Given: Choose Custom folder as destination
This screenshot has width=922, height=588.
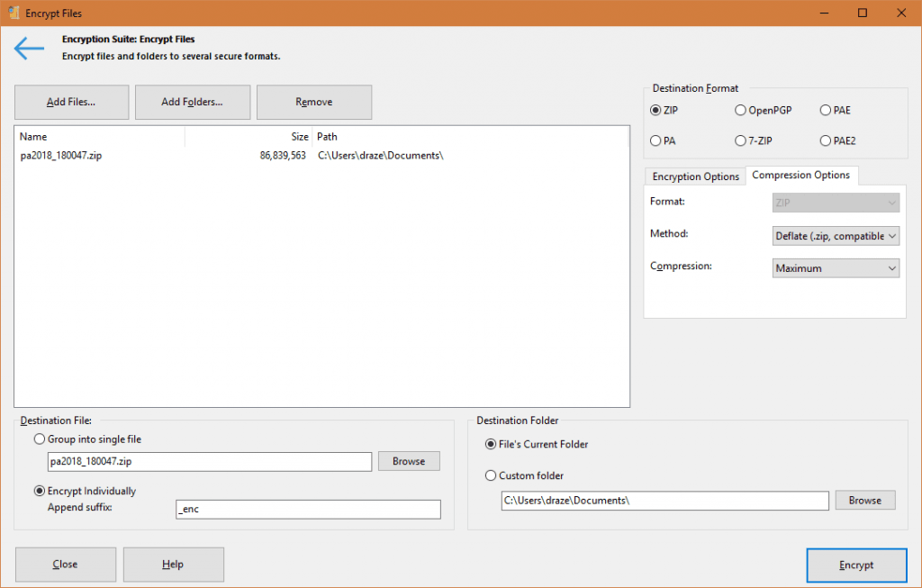Looking at the screenshot, I should pos(491,475).
